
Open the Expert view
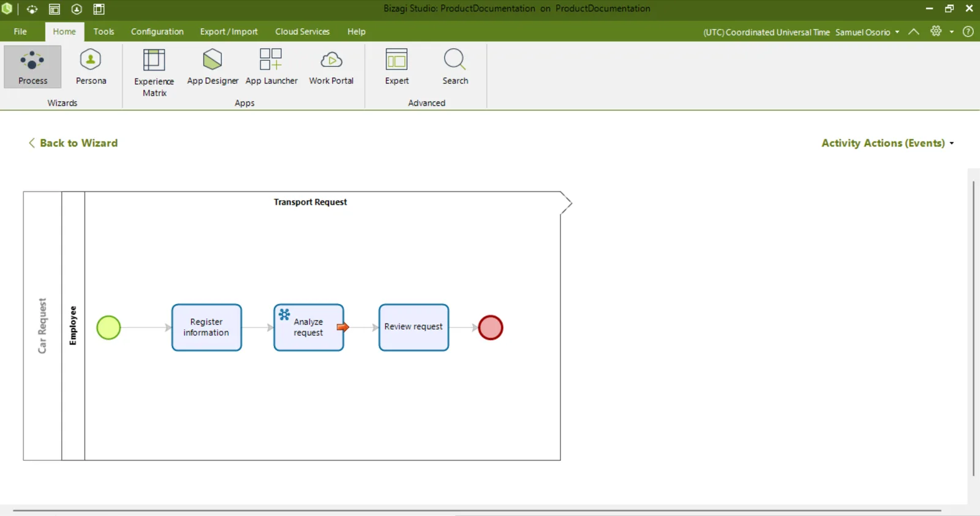[397, 67]
